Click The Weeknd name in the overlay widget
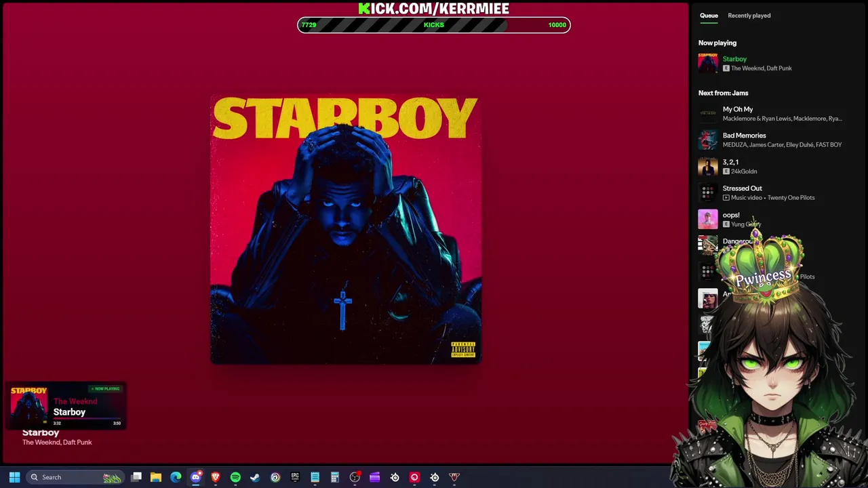868x488 pixels. pos(75,401)
